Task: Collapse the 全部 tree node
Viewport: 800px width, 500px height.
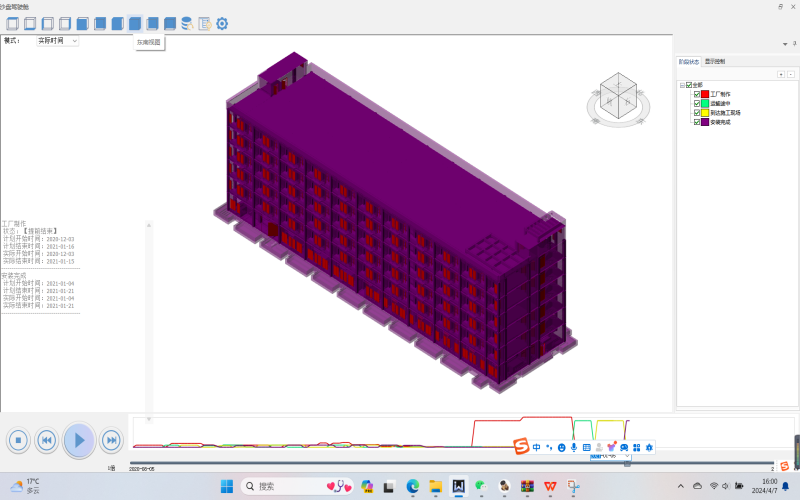Action: coord(682,85)
